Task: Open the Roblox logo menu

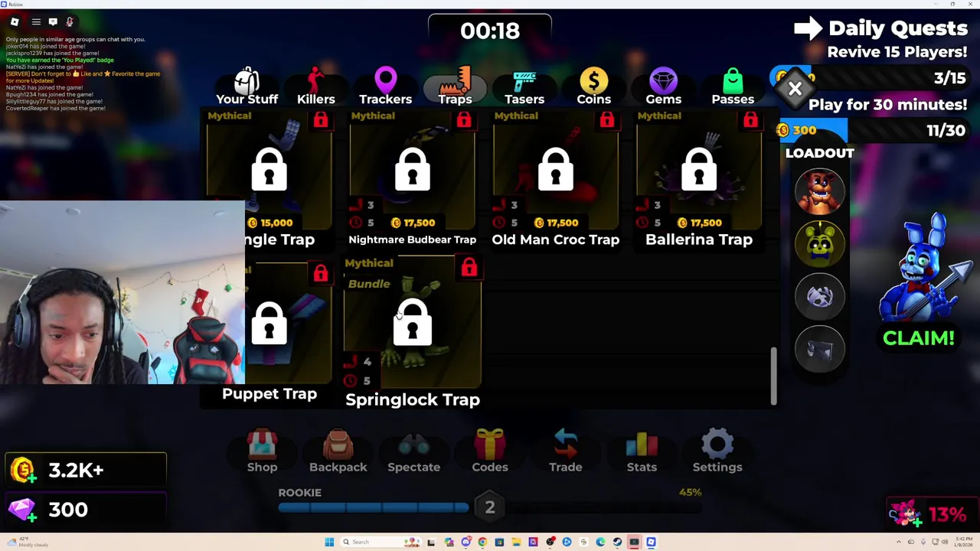Action: [x=15, y=21]
